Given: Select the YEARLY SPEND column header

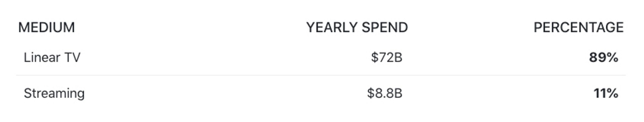Looking at the screenshot, I should point(357,27).
